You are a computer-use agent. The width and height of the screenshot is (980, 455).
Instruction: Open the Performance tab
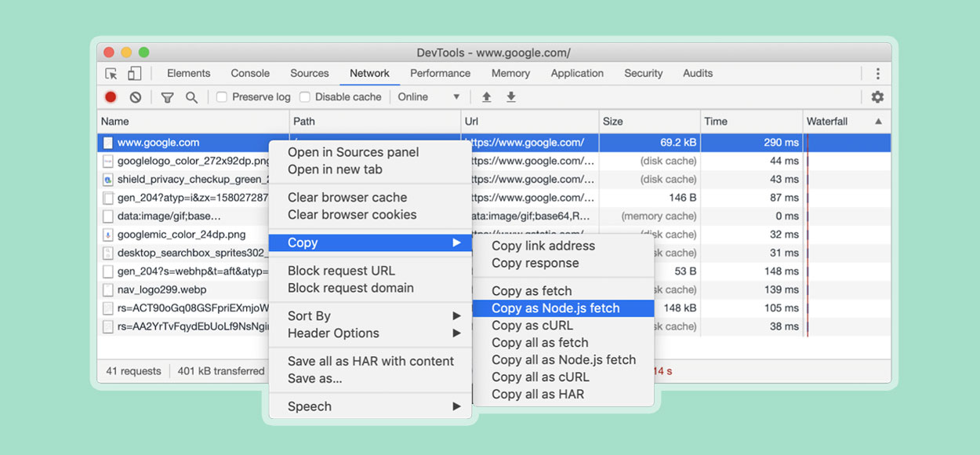441,73
